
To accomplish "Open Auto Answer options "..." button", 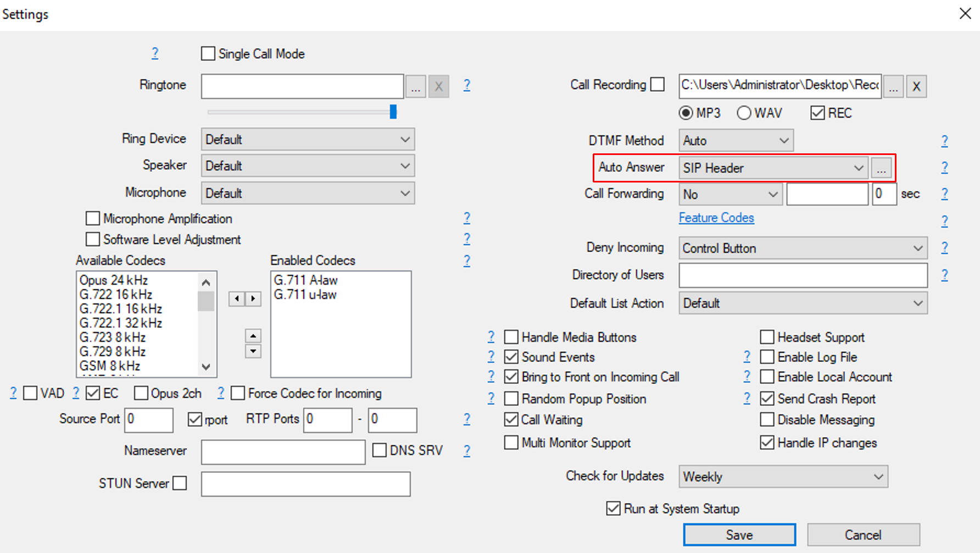I will [x=881, y=168].
